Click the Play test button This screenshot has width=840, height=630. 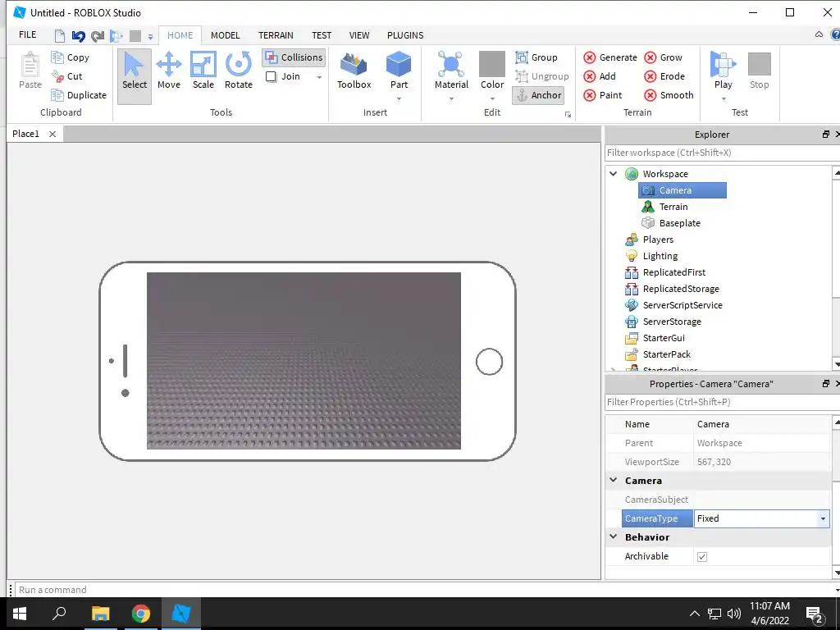point(724,71)
